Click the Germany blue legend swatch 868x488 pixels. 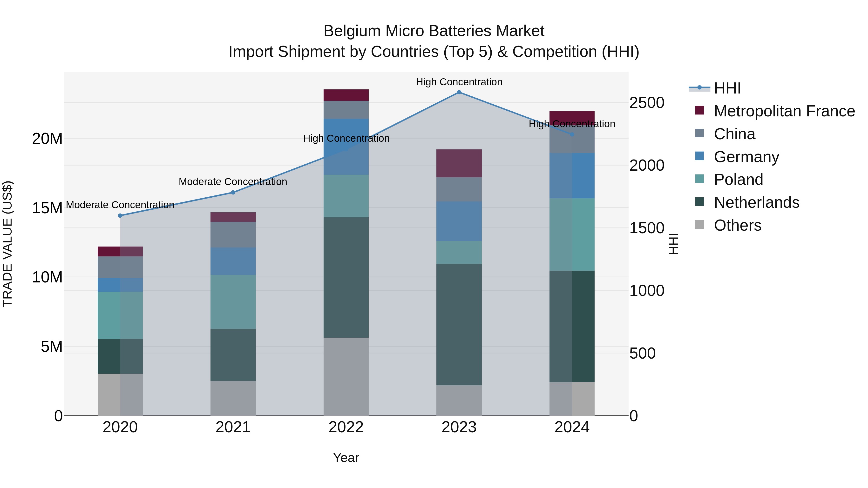tap(699, 156)
